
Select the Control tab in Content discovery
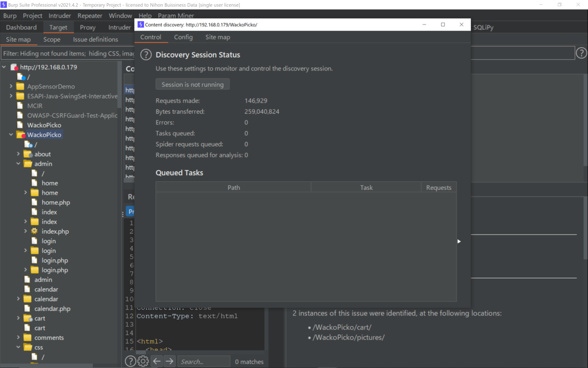coord(151,37)
